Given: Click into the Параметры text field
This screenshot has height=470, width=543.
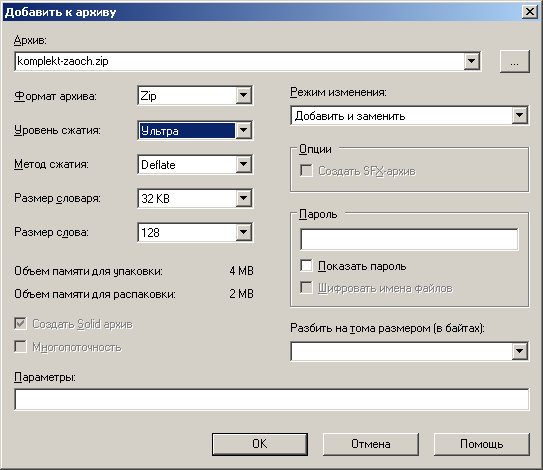Looking at the screenshot, I should 272,399.
